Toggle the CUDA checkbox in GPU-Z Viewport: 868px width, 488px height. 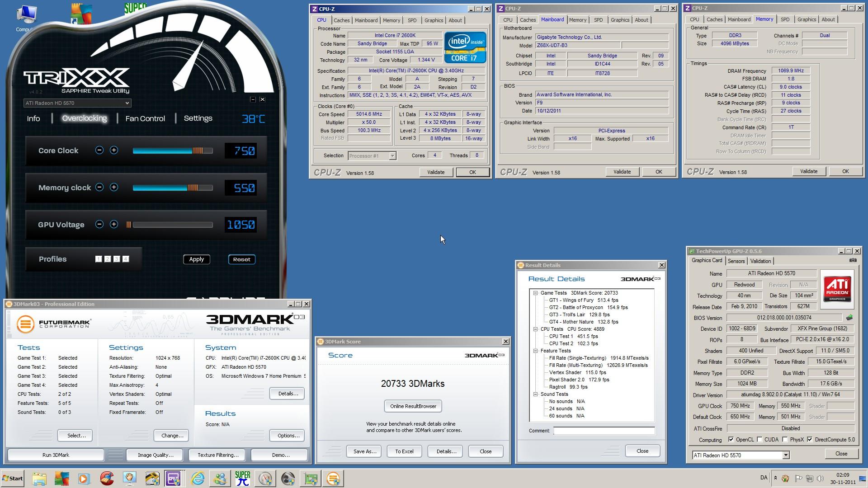pos(759,440)
